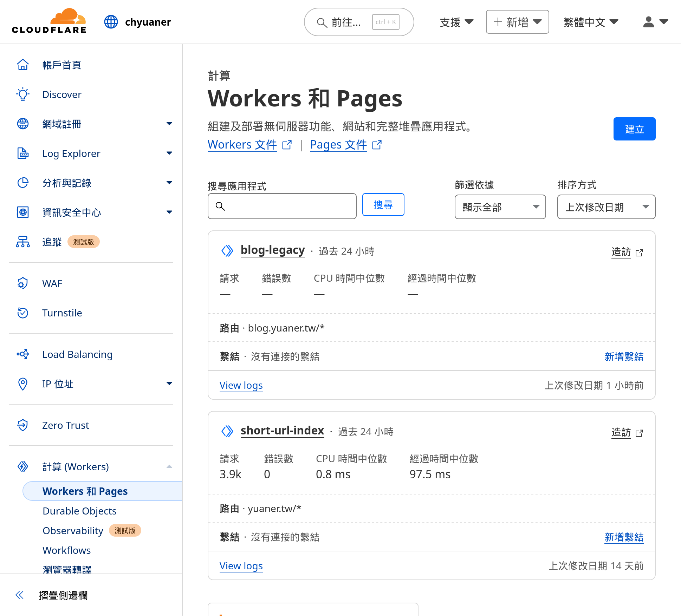The width and height of the screenshot is (681, 616).
Task: Open View logs for short-url-index
Action: pyautogui.click(x=241, y=566)
